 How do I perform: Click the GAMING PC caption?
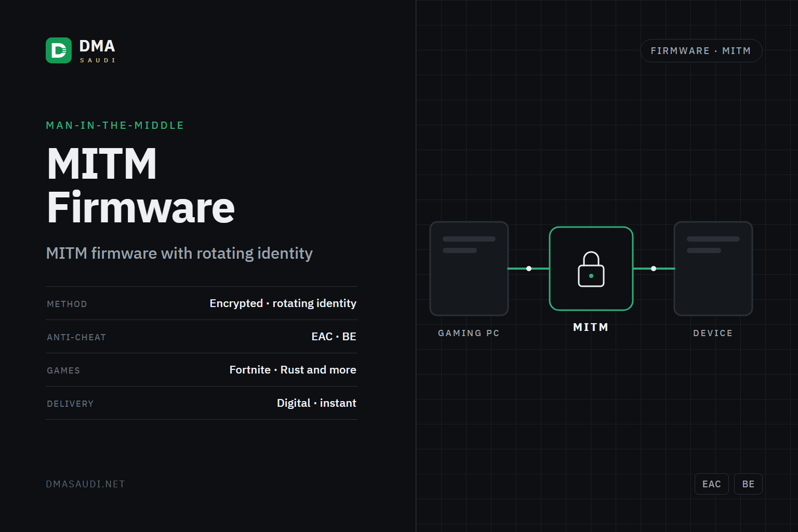point(469,333)
